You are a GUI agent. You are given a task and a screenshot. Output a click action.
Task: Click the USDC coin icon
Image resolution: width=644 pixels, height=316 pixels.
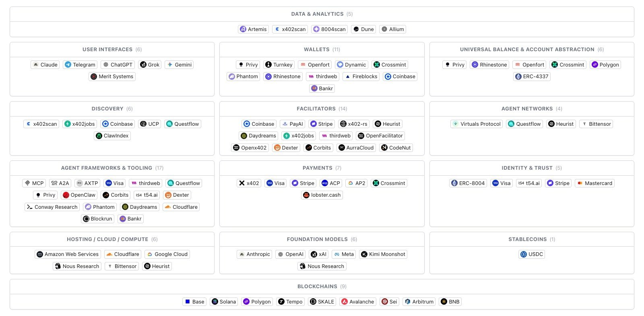[x=524, y=254]
